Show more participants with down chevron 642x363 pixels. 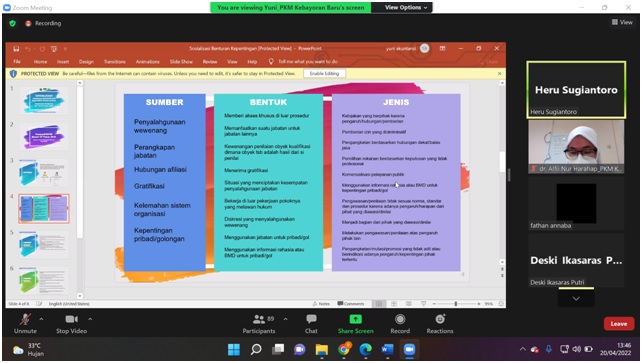point(576,298)
